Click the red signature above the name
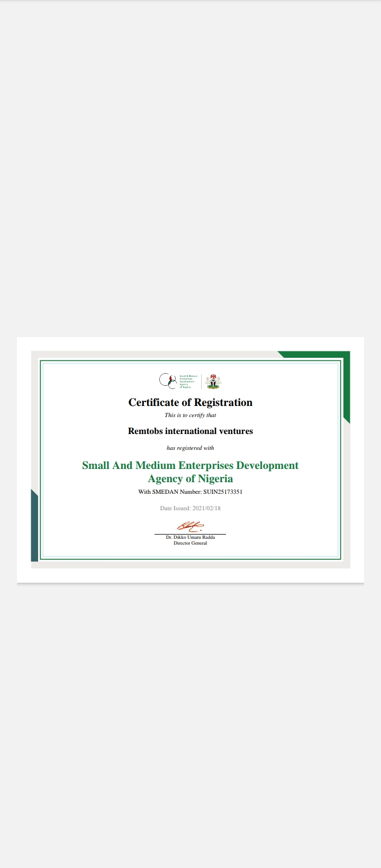The width and height of the screenshot is (381, 868). click(189, 526)
